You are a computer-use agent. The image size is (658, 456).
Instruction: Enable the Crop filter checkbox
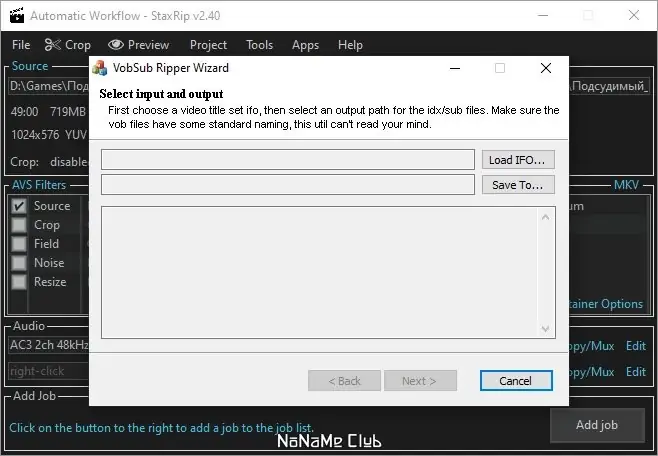point(18,225)
